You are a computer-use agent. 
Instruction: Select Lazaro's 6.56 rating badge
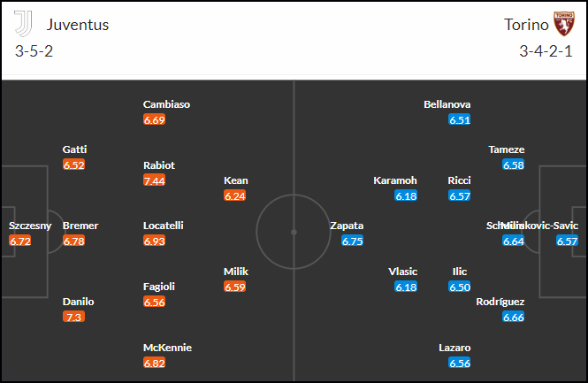click(460, 363)
